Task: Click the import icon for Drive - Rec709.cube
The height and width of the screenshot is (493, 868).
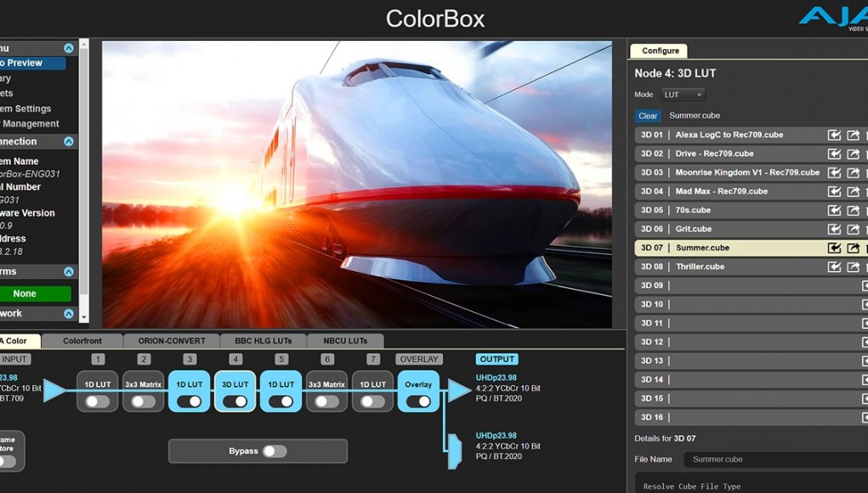Action: click(x=834, y=154)
